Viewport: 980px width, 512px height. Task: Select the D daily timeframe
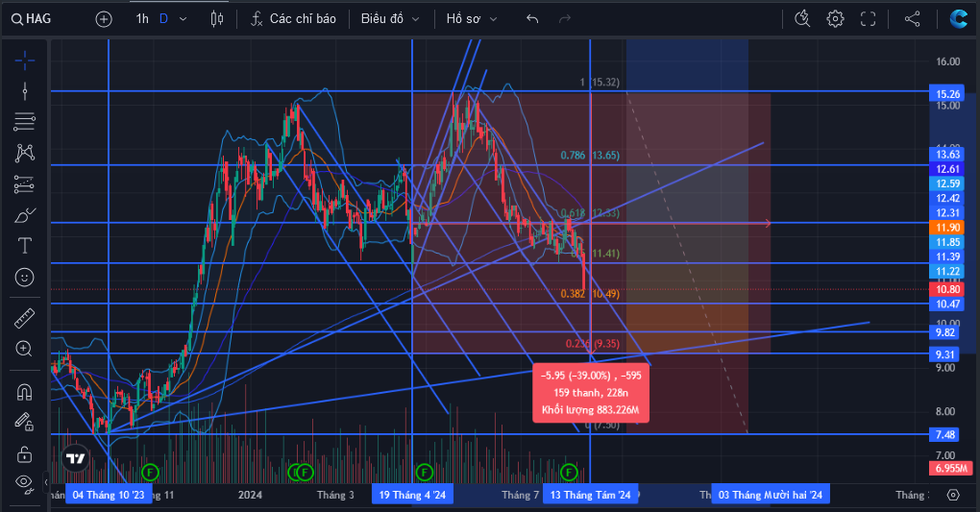pos(163,19)
